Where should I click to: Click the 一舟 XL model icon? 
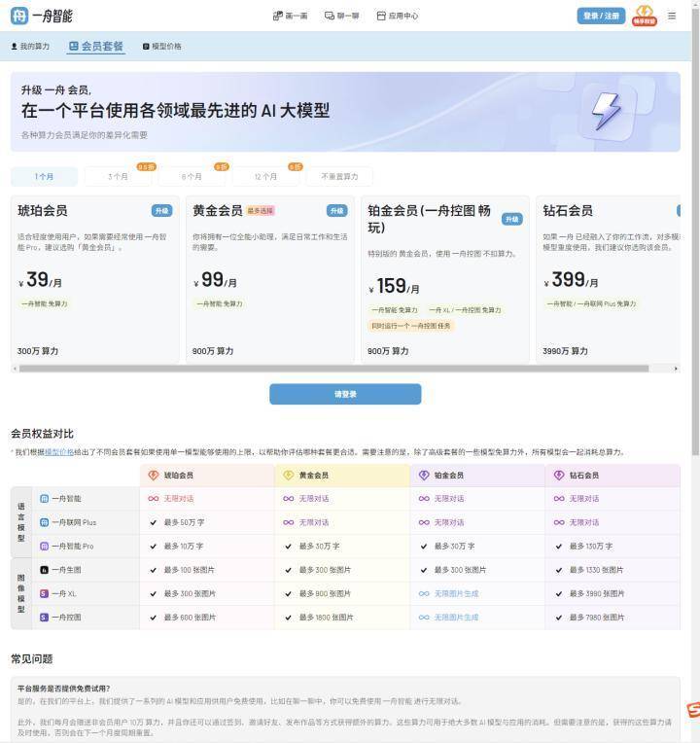tap(44, 593)
